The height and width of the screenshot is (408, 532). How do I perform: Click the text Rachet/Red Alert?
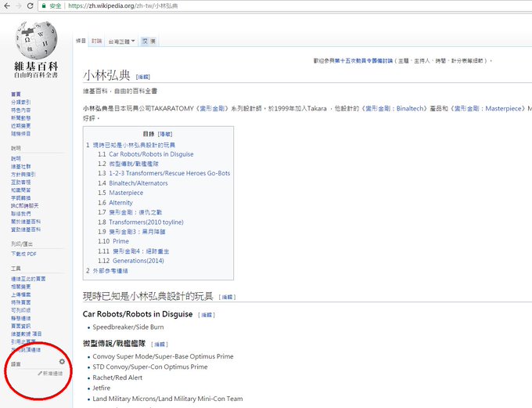[x=117, y=377]
